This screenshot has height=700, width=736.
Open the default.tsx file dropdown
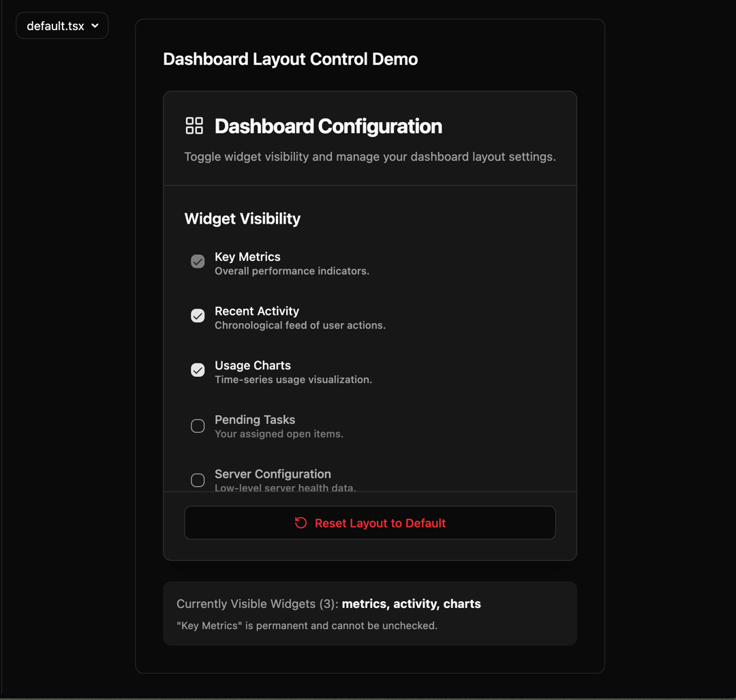pyautogui.click(x=62, y=26)
